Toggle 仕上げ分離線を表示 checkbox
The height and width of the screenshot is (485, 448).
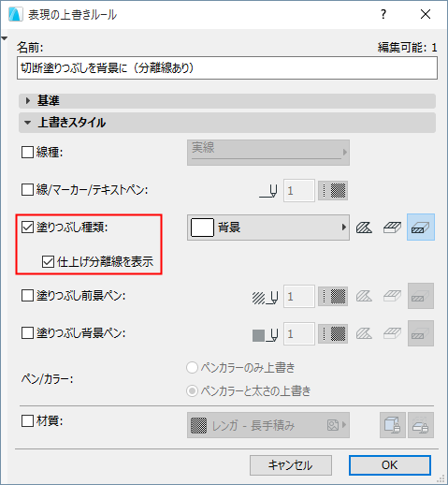(48, 261)
